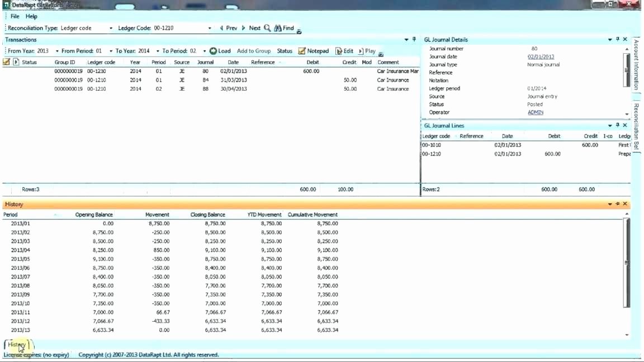
Task: Open GL Journal Lines panel options arrow
Action: [610, 126]
